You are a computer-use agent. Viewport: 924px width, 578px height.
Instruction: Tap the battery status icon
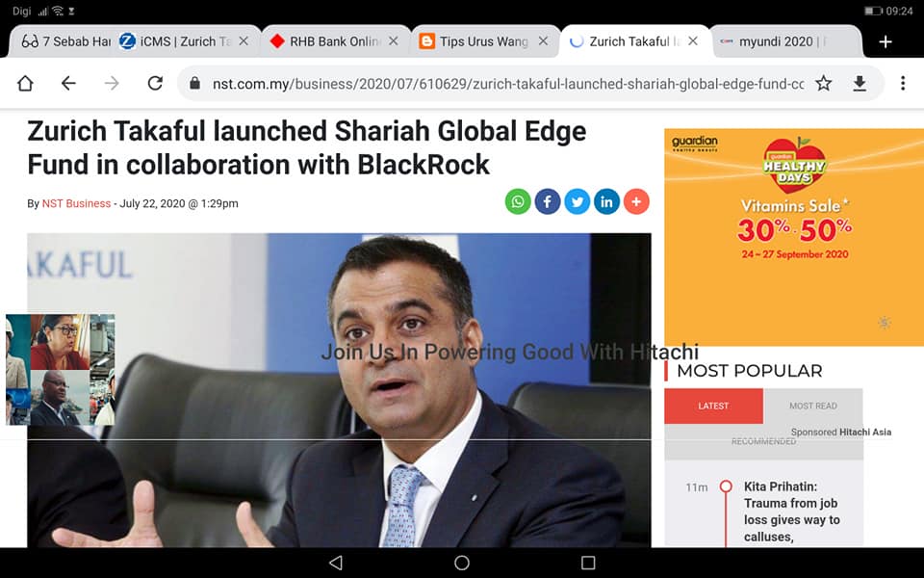coord(873,12)
